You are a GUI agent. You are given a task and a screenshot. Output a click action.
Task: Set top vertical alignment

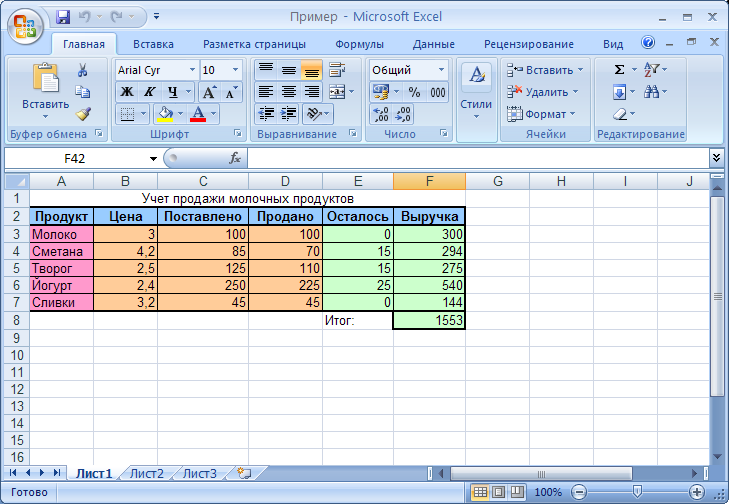[266, 70]
